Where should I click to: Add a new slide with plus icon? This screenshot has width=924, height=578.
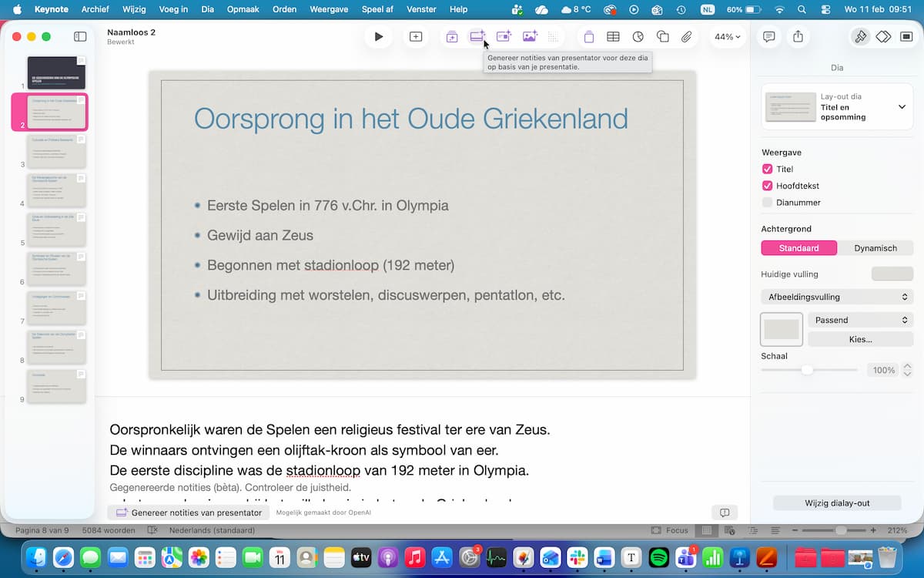pos(416,37)
